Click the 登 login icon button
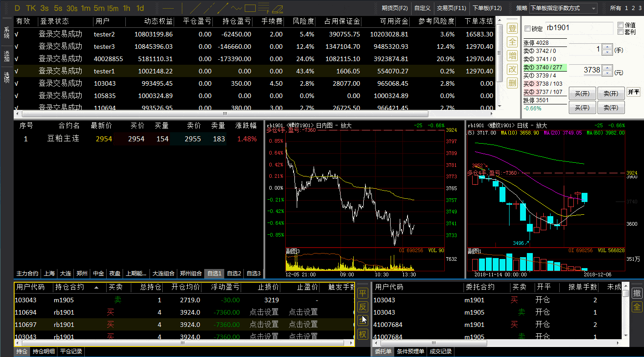This screenshot has height=357, width=644. [512, 28]
